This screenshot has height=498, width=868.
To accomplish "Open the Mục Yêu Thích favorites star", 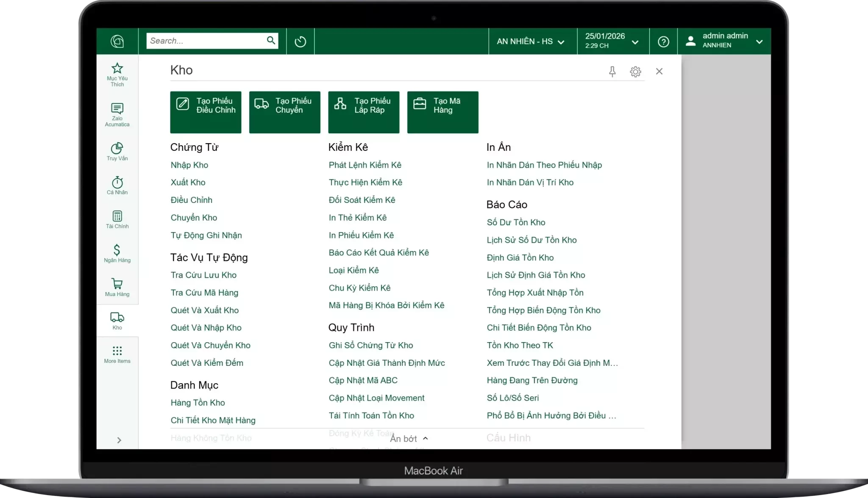I will pos(117,74).
